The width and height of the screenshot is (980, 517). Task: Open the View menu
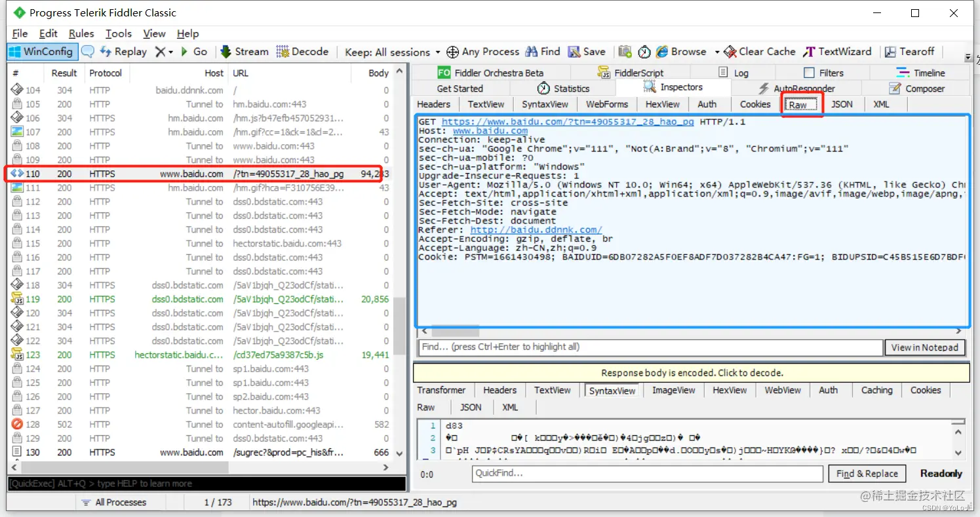[154, 33]
